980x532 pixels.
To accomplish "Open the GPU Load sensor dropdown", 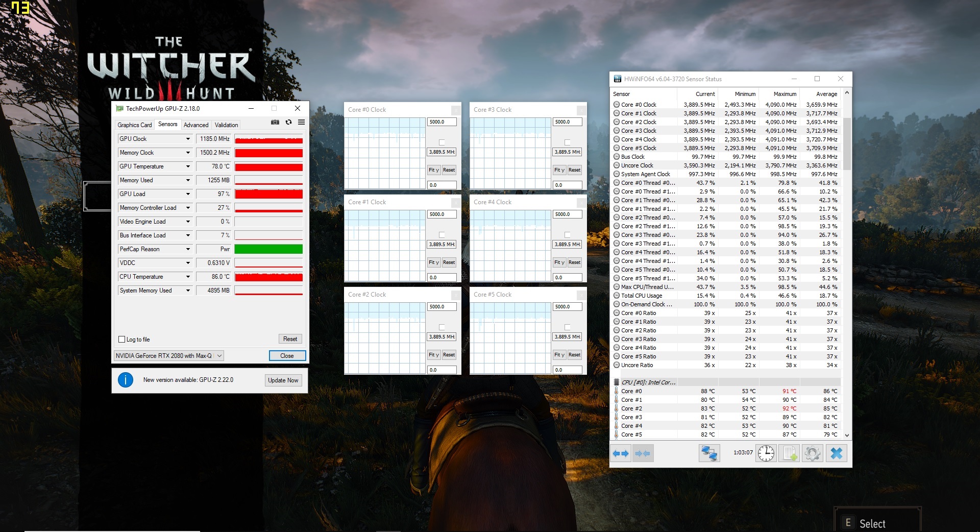I will [188, 194].
